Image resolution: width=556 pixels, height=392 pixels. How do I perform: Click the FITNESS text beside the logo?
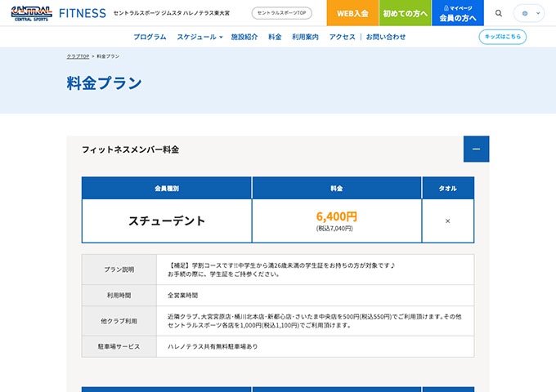coord(83,13)
